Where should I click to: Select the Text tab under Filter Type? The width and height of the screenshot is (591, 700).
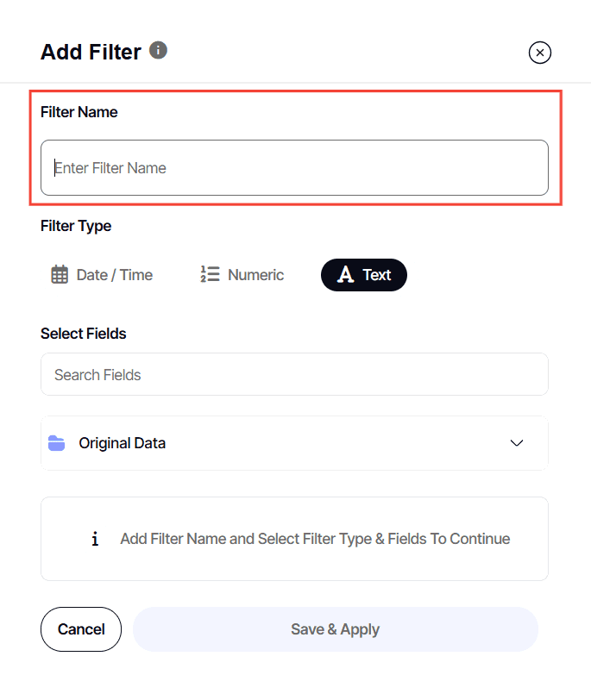[x=363, y=274]
